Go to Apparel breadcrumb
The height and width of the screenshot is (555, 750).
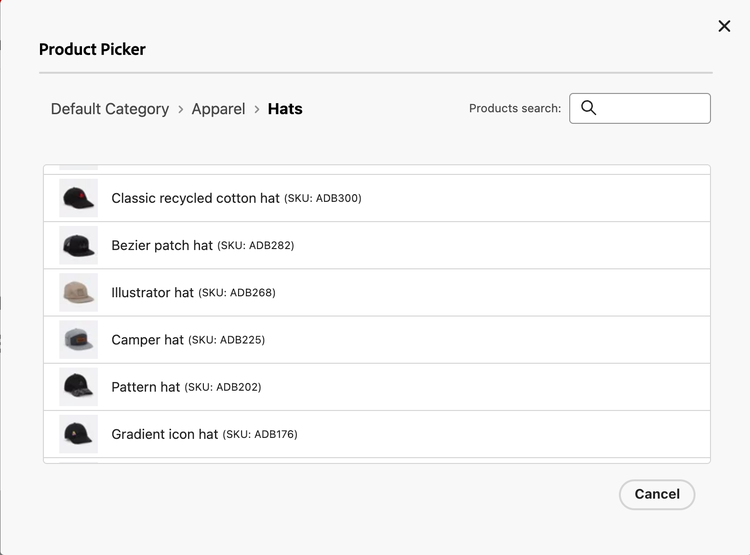point(218,109)
